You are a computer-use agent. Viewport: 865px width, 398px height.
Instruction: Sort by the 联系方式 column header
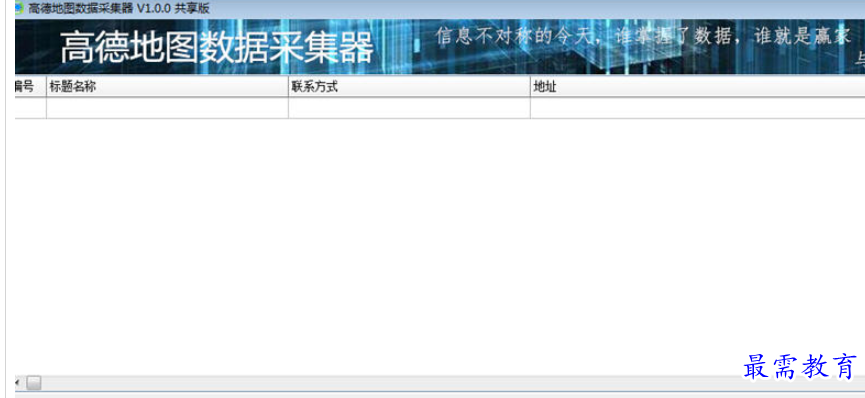pyautogui.click(x=409, y=87)
